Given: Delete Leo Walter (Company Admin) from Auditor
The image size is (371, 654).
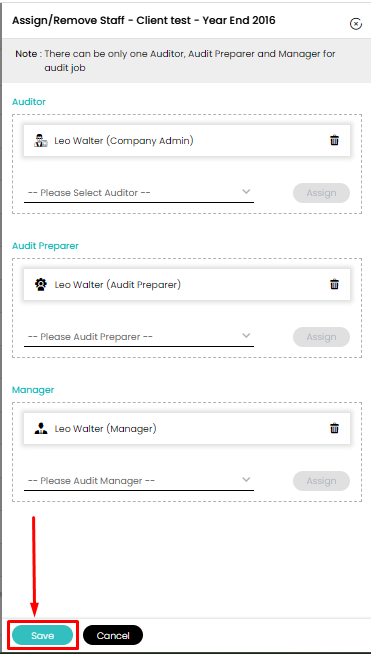Looking at the screenshot, I should (334, 140).
